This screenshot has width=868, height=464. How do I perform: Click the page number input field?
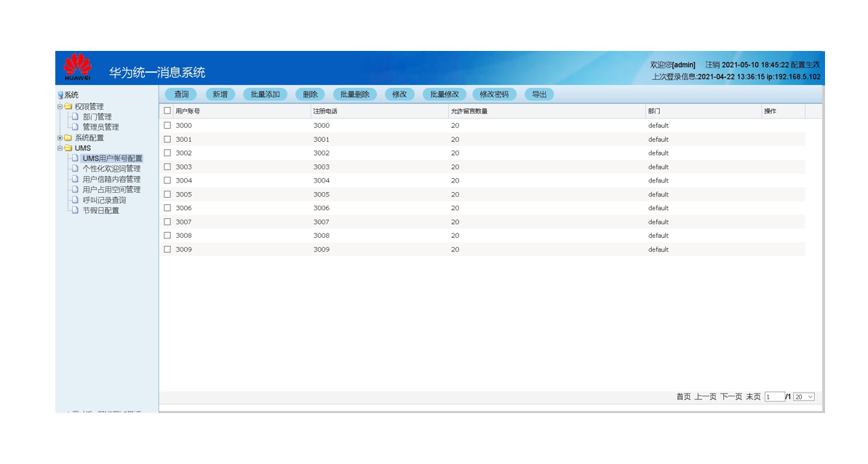point(774,397)
